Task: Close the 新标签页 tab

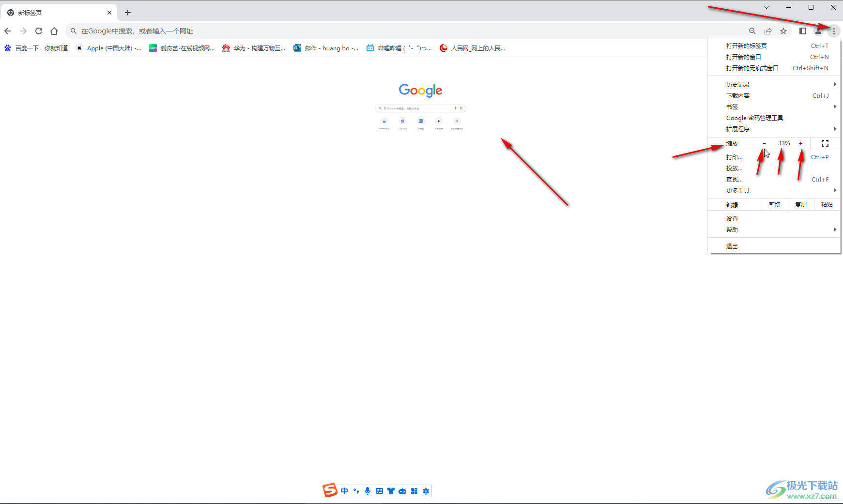Action: (109, 13)
